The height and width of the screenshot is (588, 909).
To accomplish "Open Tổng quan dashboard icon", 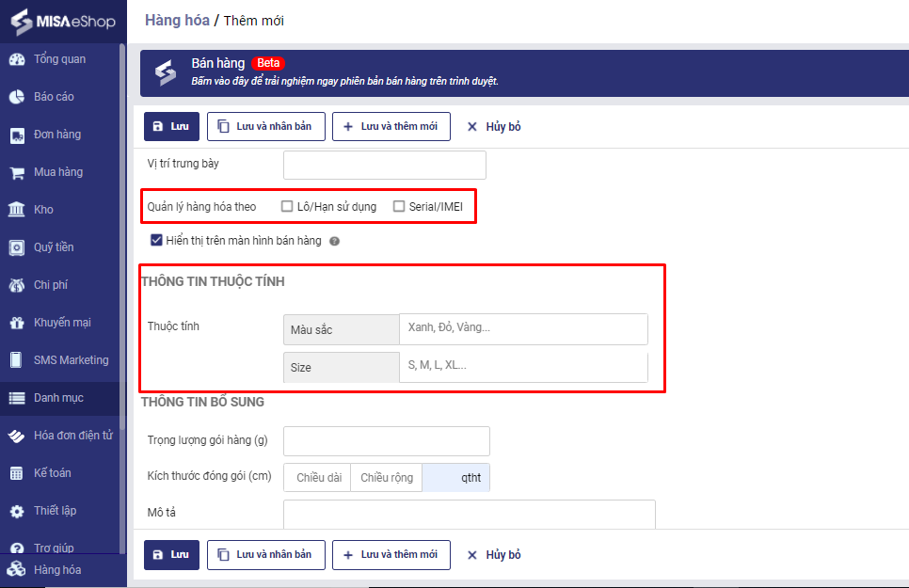I will click(x=17, y=59).
